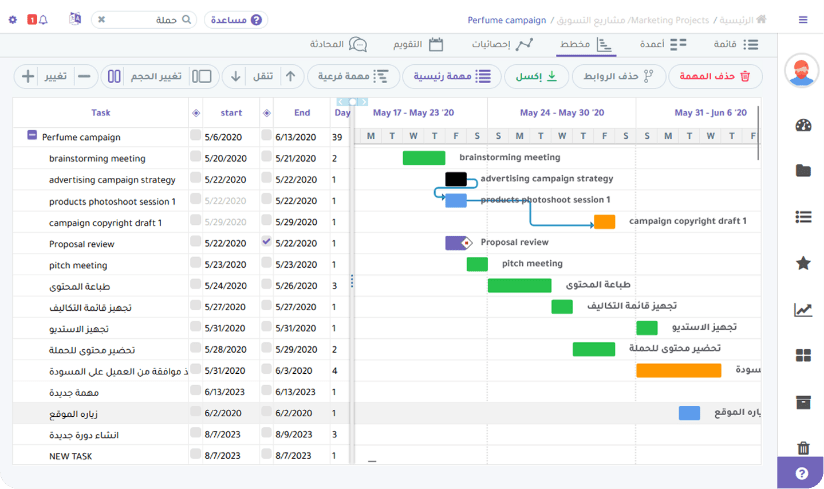
Task: Click the end milestone diamond column header
Action: pyautogui.click(x=266, y=113)
